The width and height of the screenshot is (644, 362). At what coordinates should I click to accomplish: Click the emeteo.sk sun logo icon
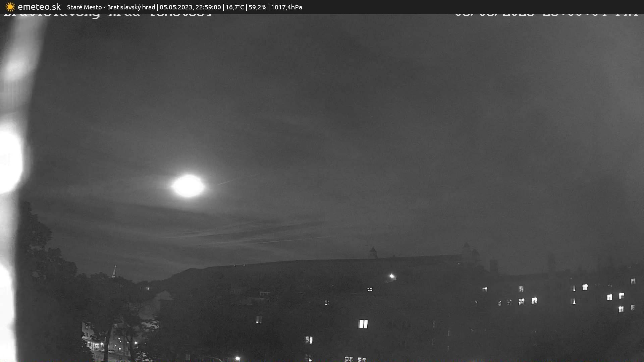pyautogui.click(x=10, y=7)
